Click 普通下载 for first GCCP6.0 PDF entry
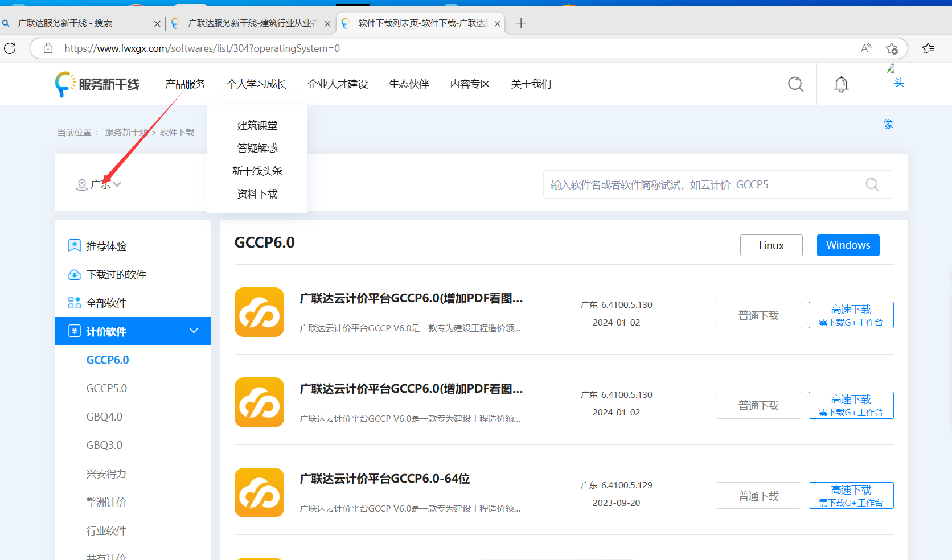The image size is (952, 560). (758, 315)
